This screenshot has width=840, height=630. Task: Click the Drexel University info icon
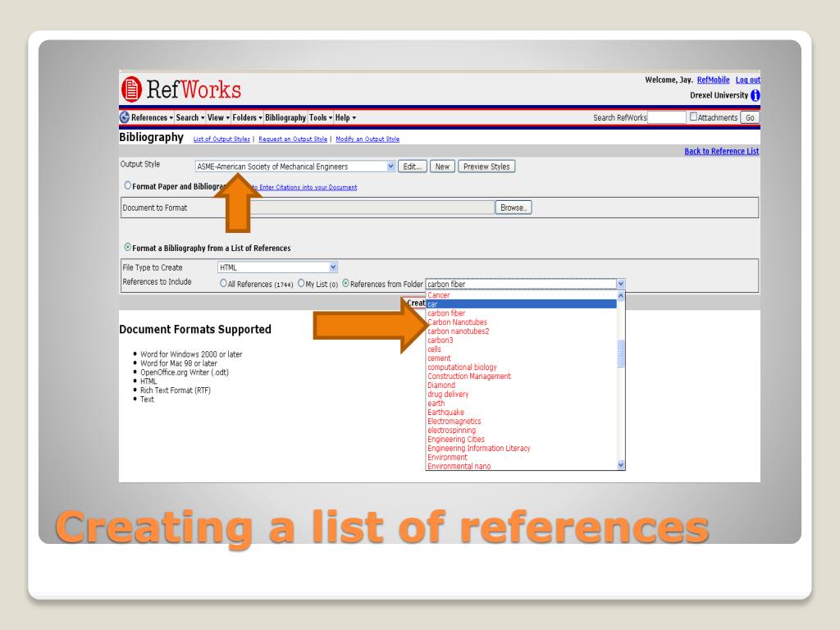755,95
